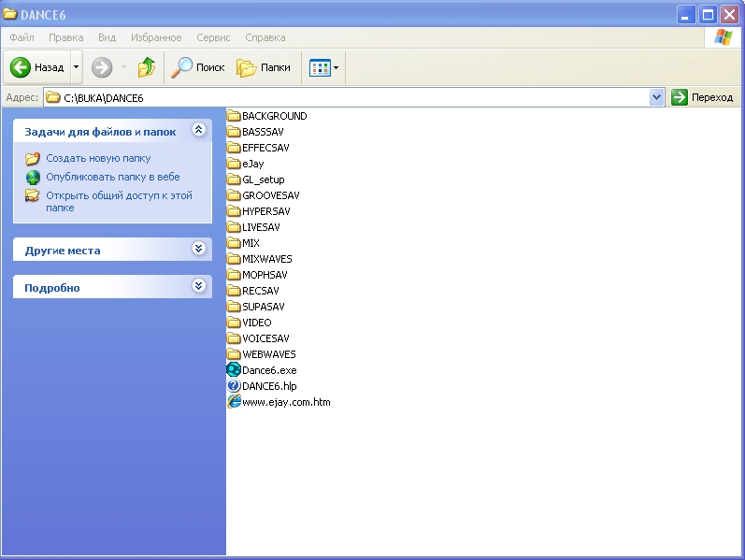The height and width of the screenshot is (560, 745).
Task: Expand the Другие места panel
Action: (198, 248)
